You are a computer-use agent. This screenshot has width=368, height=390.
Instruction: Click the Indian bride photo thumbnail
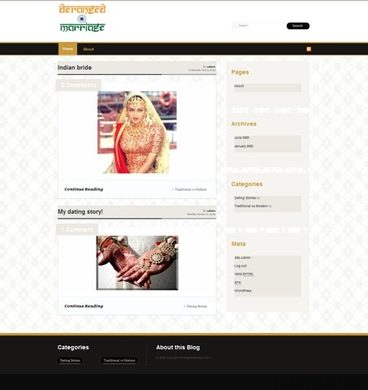pyautogui.click(x=137, y=132)
